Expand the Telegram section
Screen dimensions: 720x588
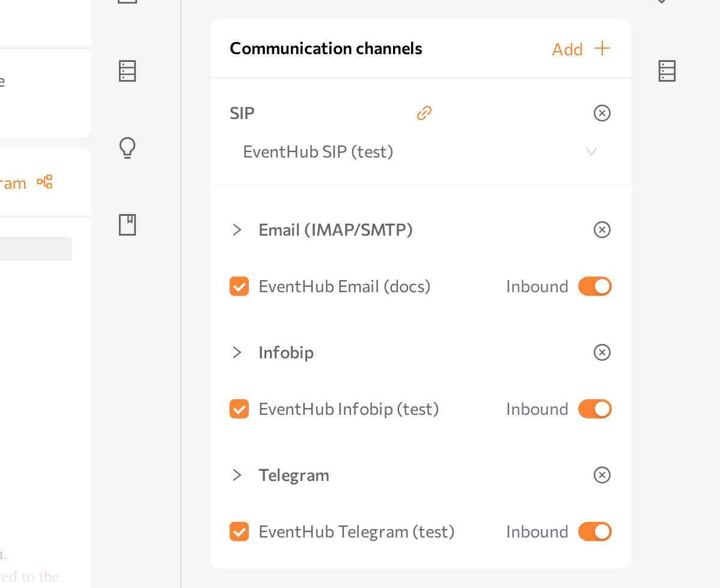237,475
